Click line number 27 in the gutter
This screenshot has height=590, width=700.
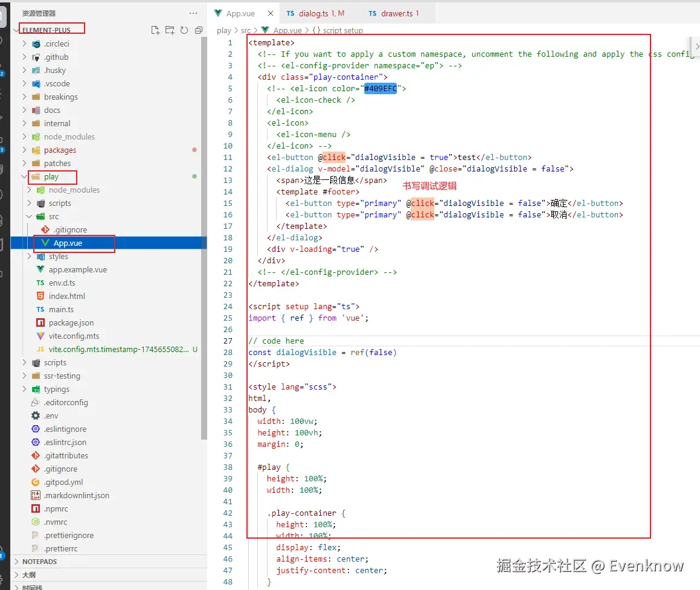[x=228, y=341]
